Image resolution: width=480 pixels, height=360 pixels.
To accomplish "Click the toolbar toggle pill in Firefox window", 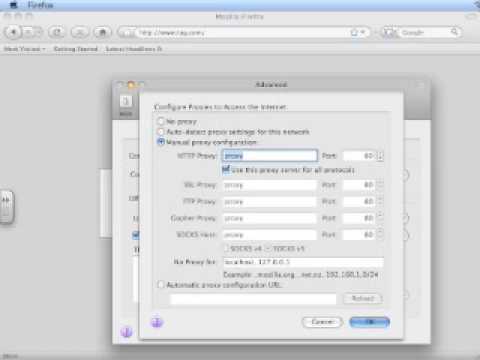I will coord(471,16).
